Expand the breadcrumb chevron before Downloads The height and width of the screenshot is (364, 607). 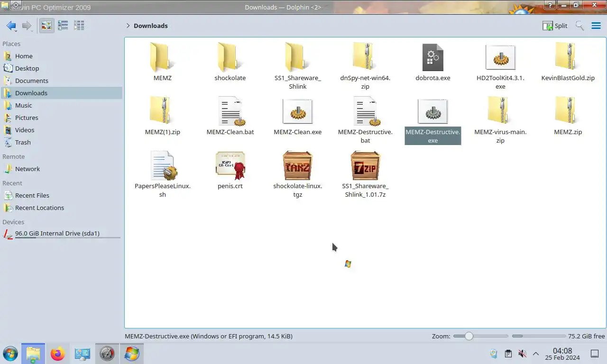click(128, 26)
